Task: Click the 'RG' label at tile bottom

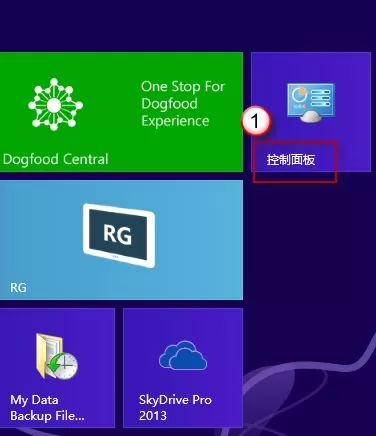Action: 18,287
